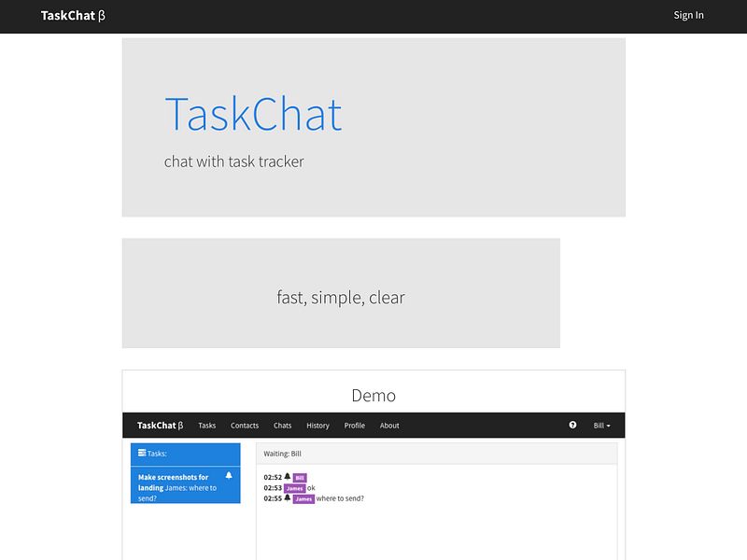
Task: Open the About menu item
Action: pyautogui.click(x=389, y=426)
